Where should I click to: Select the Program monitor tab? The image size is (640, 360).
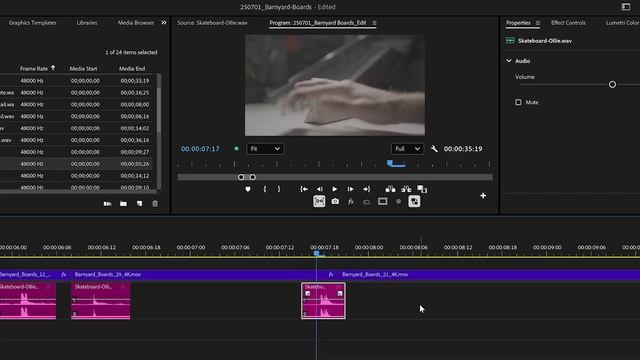[318, 23]
